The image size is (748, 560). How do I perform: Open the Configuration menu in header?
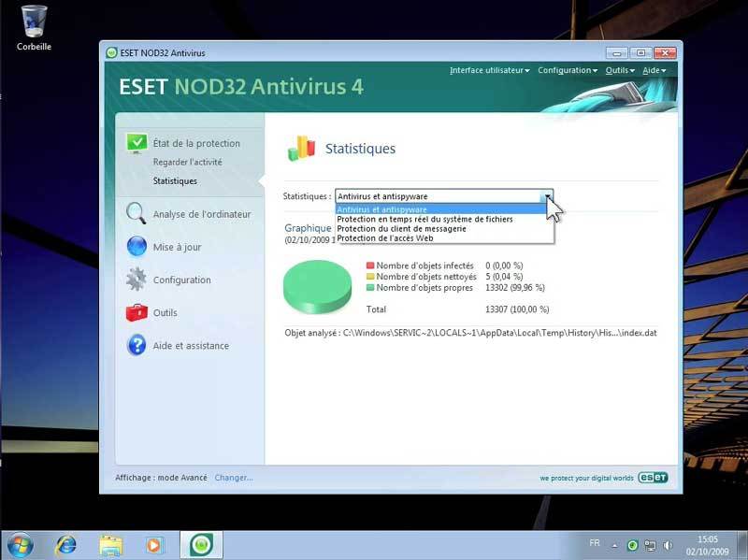[x=568, y=71]
